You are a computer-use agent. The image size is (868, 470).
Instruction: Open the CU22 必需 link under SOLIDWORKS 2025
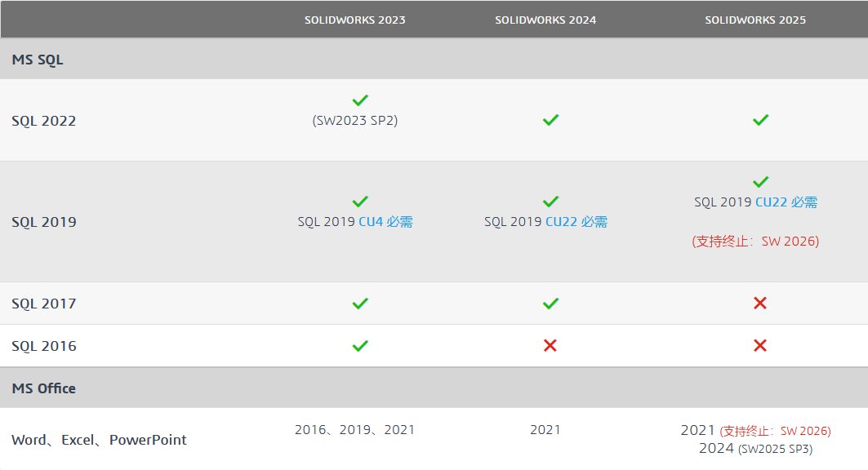(786, 202)
